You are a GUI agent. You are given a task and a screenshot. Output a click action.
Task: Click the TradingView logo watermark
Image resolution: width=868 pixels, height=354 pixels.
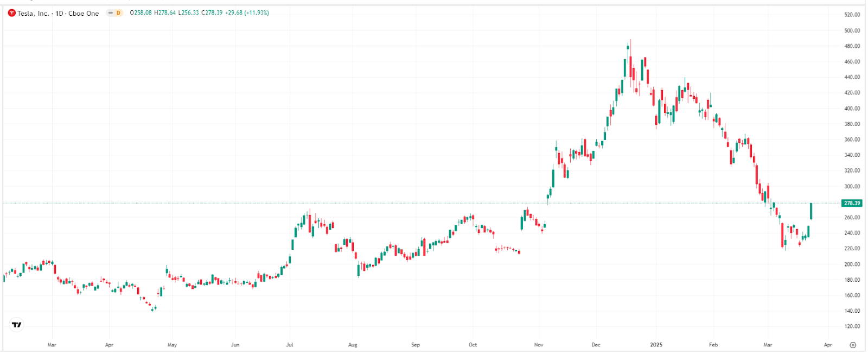pos(16,324)
